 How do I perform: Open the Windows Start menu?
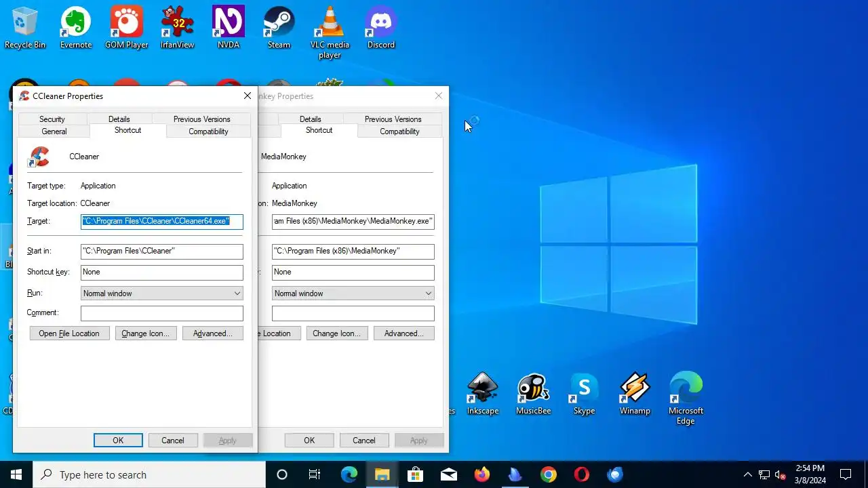[16, 474]
